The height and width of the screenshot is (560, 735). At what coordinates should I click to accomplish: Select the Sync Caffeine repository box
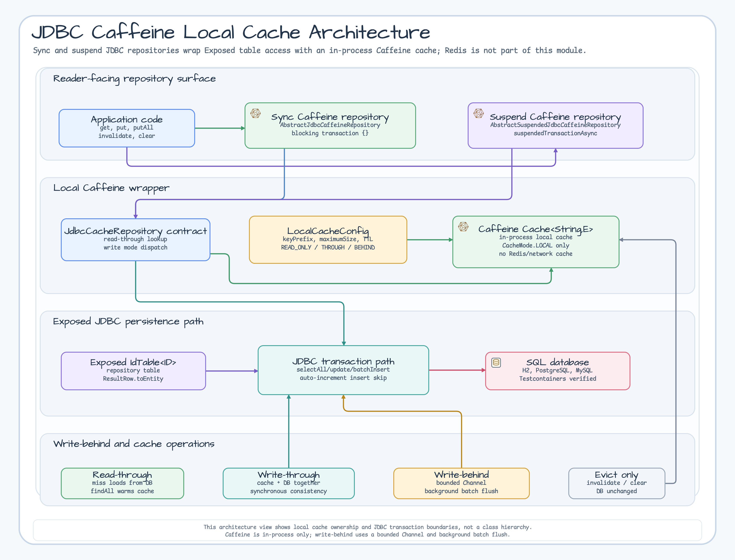point(330,125)
